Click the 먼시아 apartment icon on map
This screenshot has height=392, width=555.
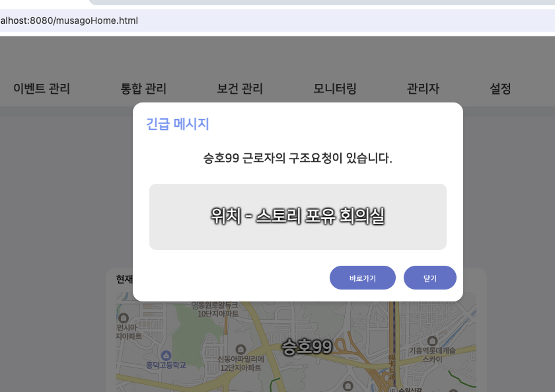coord(123,318)
